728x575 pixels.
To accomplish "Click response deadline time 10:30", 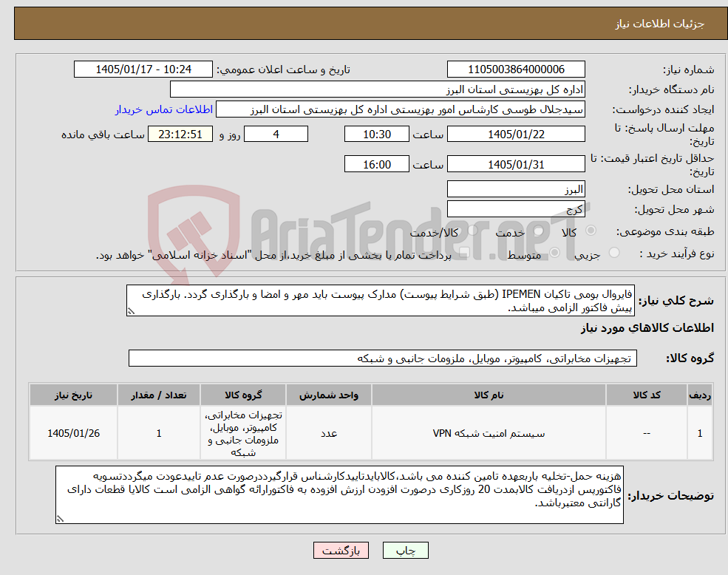I will (376, 135).
